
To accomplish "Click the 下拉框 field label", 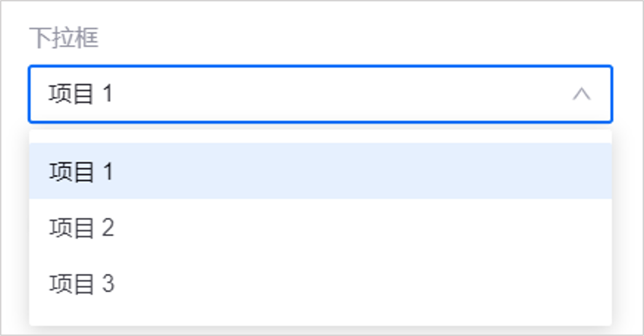I will tap(64, 39).
